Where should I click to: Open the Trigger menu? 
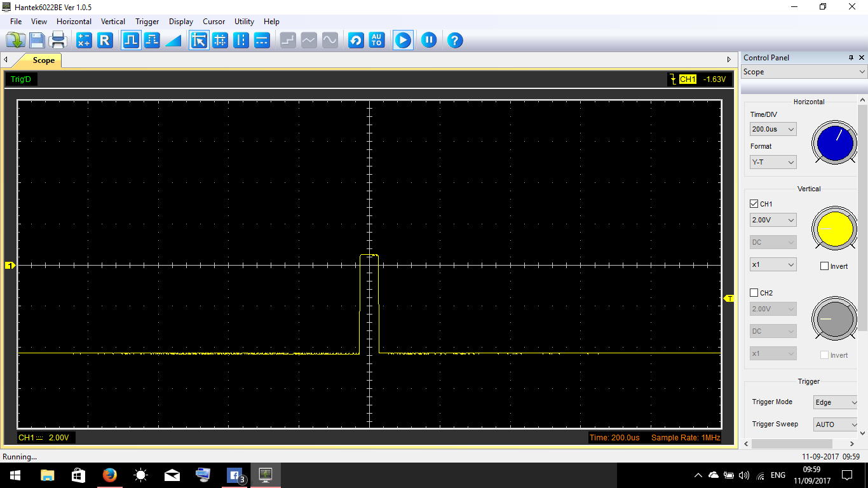(147, 22)
